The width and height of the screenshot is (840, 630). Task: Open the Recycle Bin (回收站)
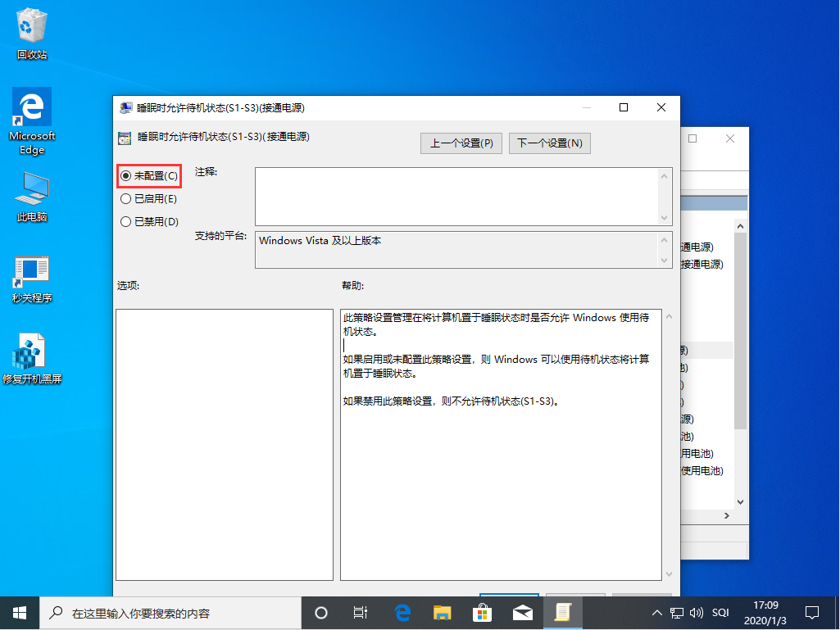[31, 31]
